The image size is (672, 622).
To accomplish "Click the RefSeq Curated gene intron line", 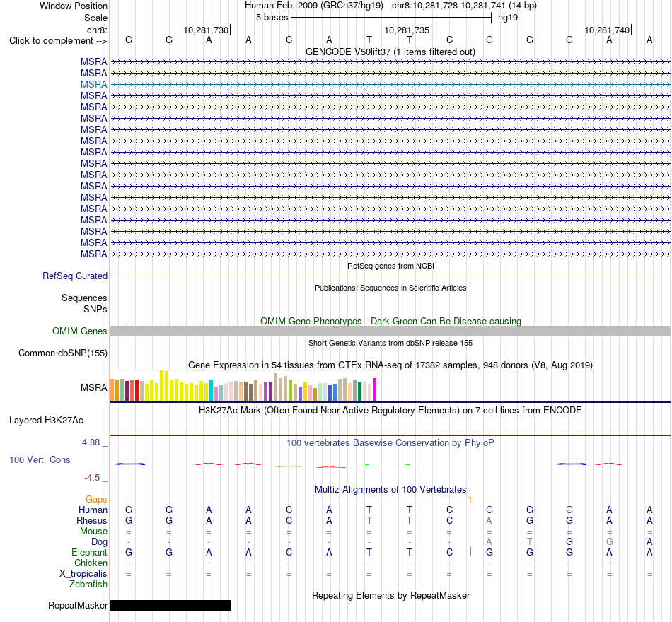I will pyautogui.click(x=391, y=276).
